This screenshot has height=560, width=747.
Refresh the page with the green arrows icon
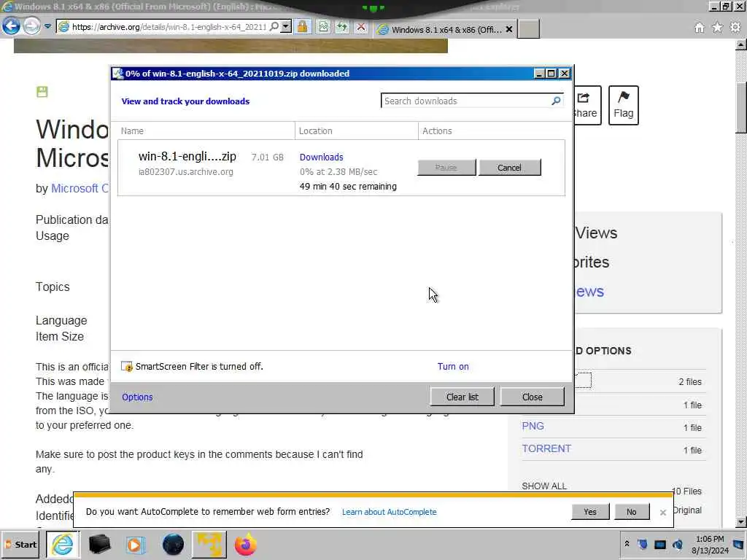(342, 27)
